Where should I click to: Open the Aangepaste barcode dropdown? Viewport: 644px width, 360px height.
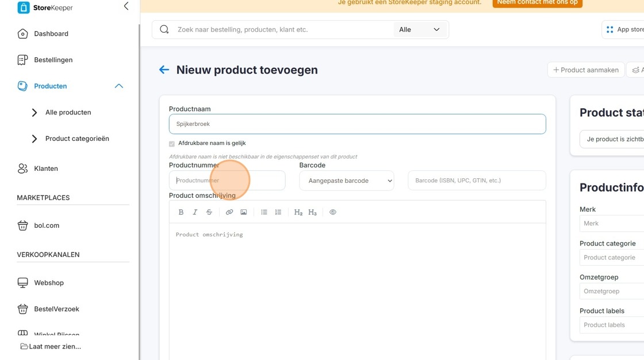[x=347, y=181]
